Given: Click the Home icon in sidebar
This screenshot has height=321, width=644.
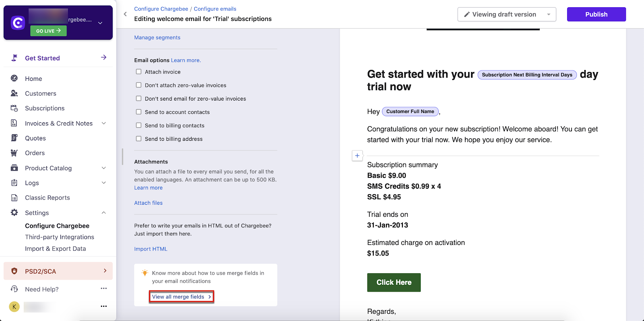Looking at the screenshot, I should 14,78.
